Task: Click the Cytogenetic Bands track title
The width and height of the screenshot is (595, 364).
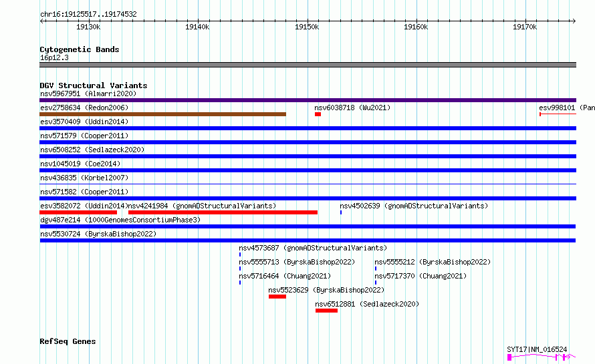Action: tap(80, 49)
